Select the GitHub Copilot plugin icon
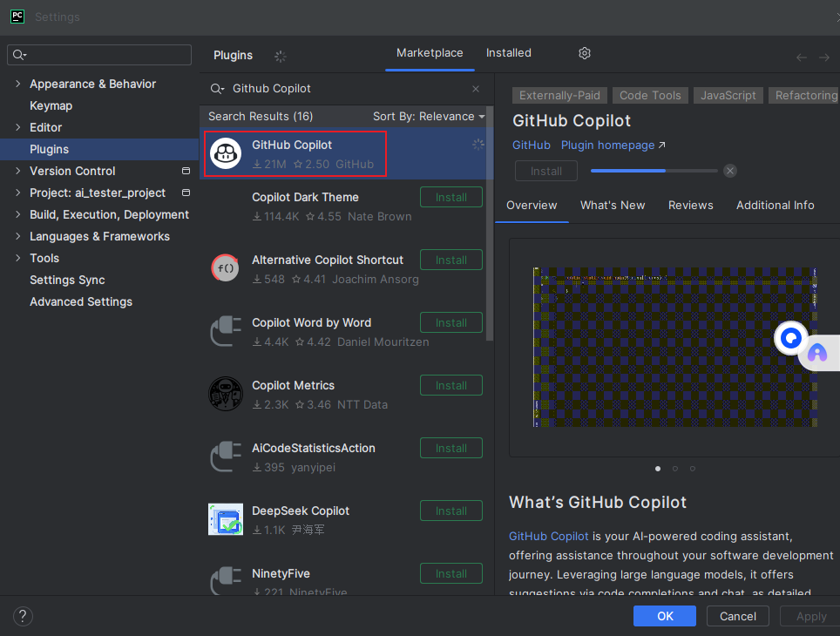 pyautogui.click(x=226, y=153)
